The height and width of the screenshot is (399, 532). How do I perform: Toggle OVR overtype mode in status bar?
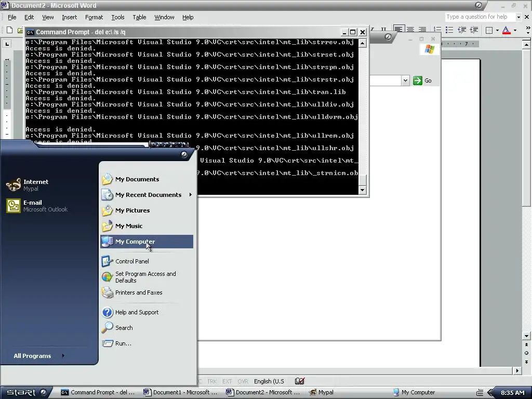click(243, 381)
